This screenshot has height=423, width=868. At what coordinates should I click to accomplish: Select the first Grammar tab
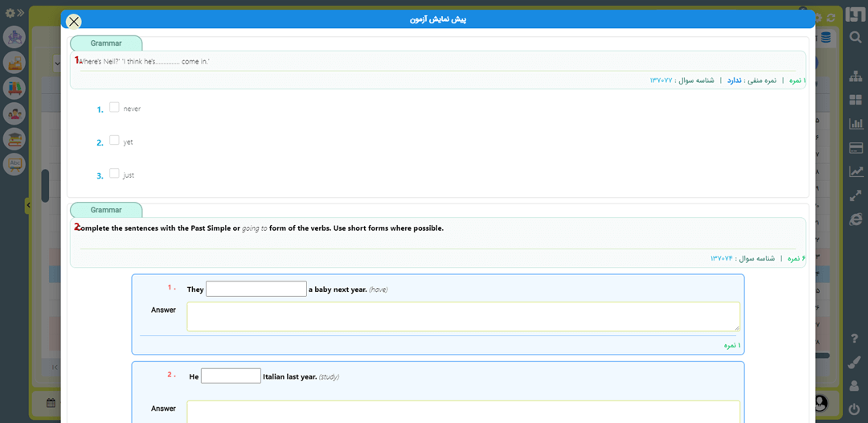(106, 43)
